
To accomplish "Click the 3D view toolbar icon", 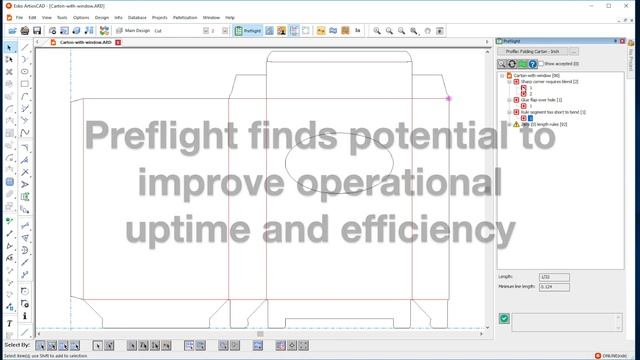I will [76, 31].
